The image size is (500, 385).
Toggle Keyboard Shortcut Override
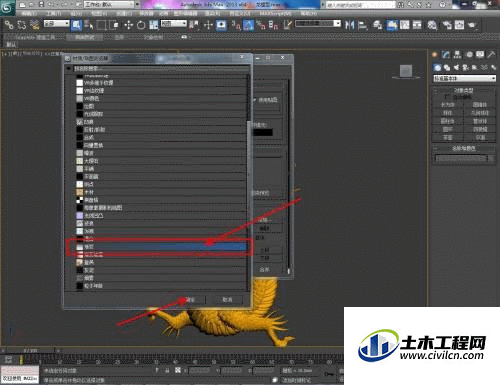click(x=221, y=25)
